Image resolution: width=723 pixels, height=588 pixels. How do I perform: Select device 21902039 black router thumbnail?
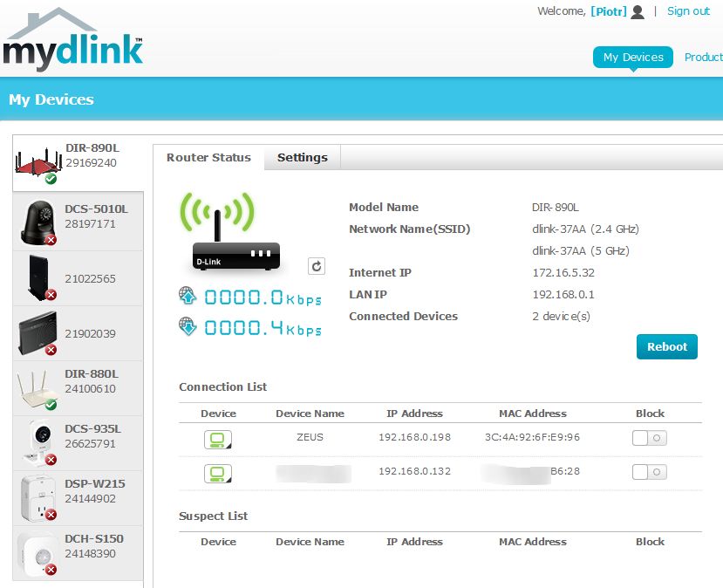tap(38, 333)
